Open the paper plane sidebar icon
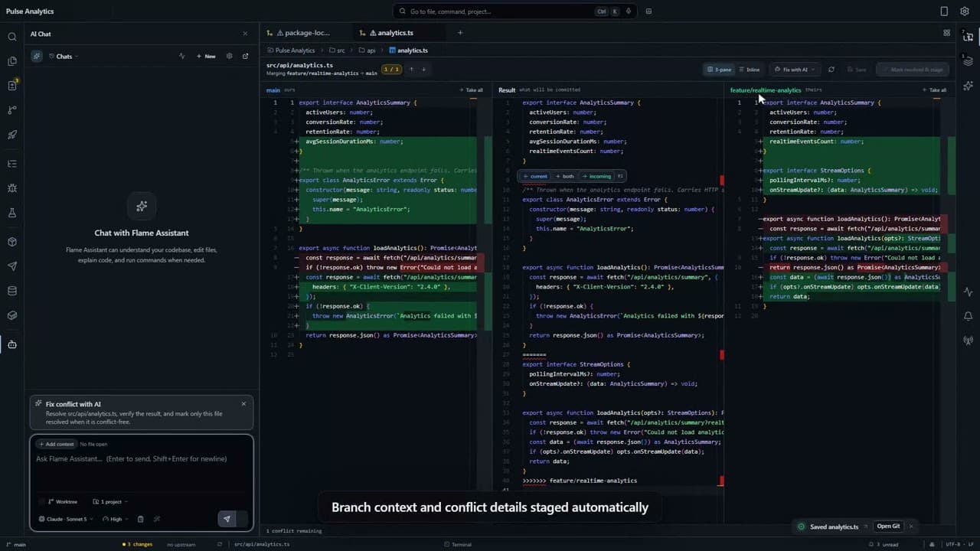 click(11, 266)
